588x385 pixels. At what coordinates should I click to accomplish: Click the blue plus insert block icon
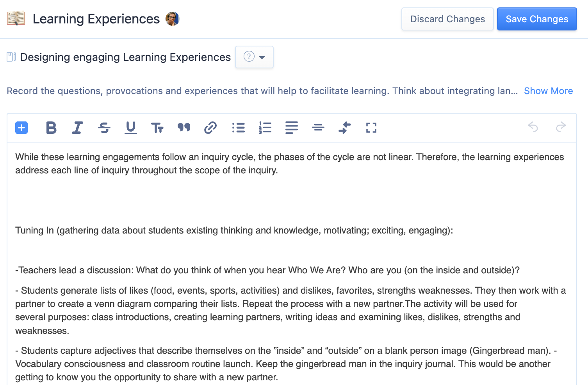pos(21,128)
